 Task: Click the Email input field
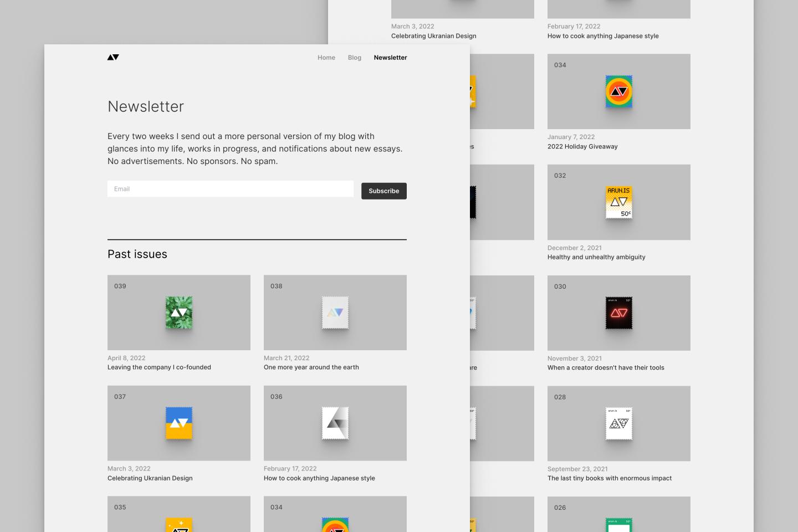(x=230, y=189)
